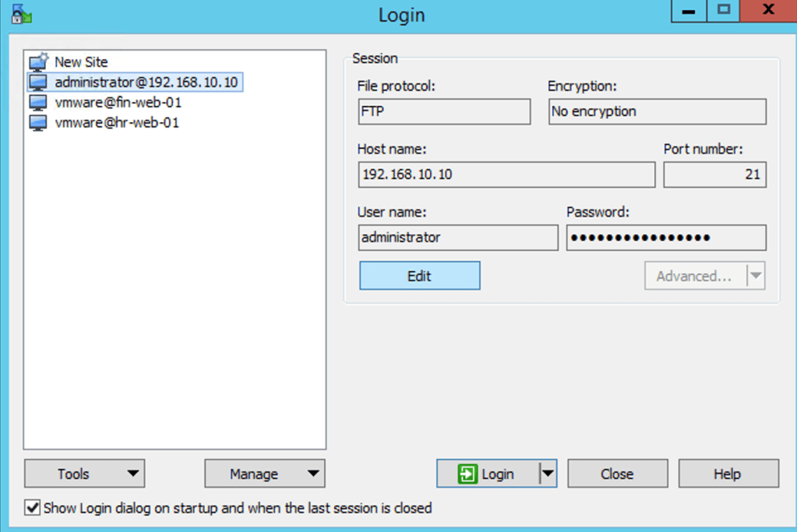Select the vmware@hr-web-01 saved site
Viewport: 797px width, 532px height.
[117, 122]
